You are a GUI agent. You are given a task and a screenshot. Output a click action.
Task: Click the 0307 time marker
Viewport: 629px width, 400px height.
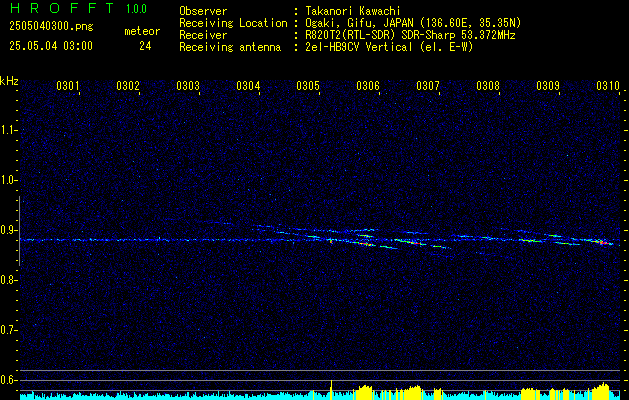(428, 86)
